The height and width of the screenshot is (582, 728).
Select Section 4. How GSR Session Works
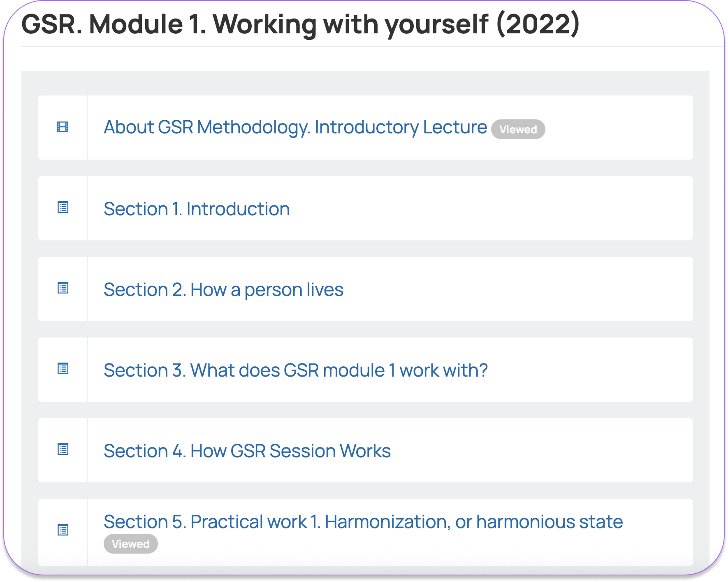tap(247, 451)
